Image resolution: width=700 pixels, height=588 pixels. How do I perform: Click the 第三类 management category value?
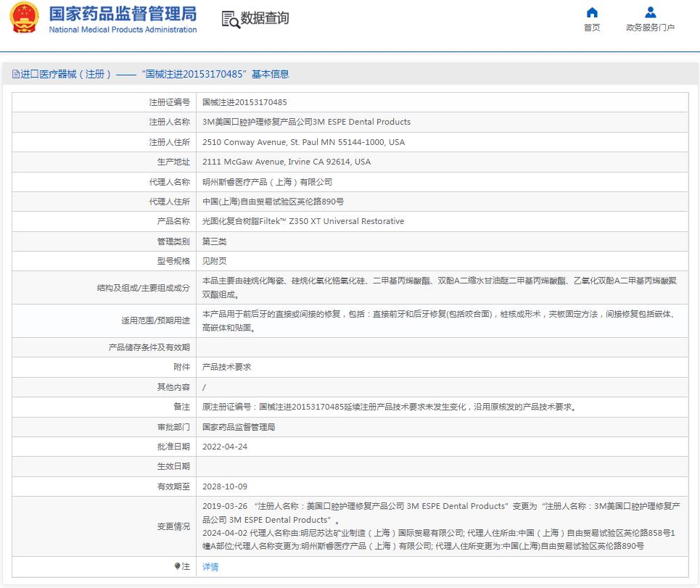point(214,241)
